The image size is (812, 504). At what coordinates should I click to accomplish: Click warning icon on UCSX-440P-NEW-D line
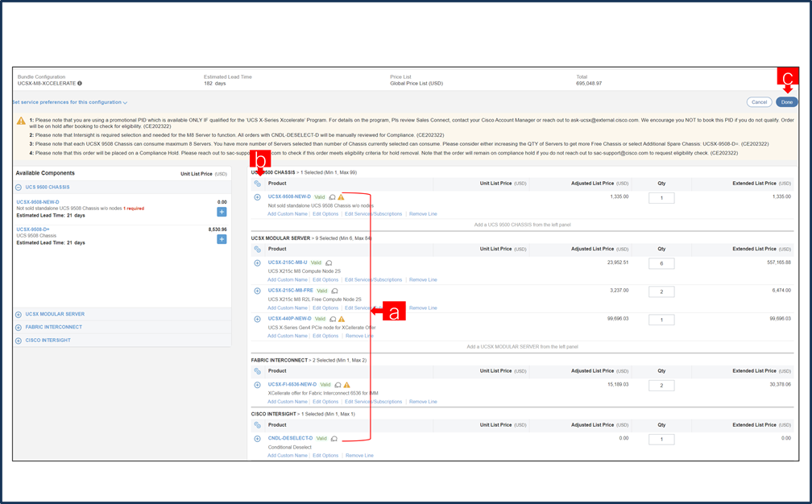pos(342,319)
